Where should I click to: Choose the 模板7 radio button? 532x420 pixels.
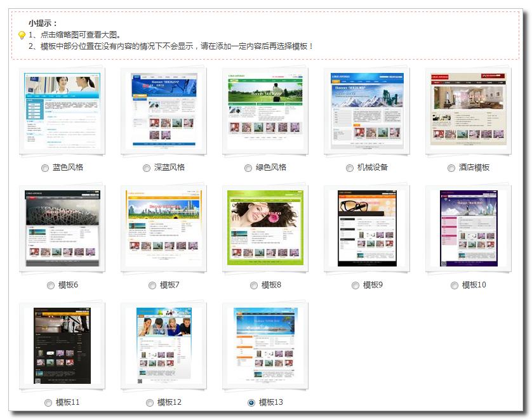(x=152, y=285)
